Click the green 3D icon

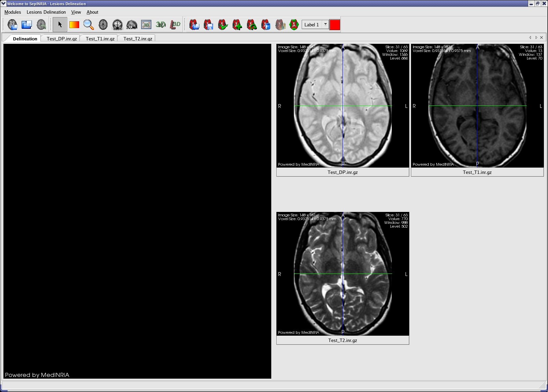point(161,25)
